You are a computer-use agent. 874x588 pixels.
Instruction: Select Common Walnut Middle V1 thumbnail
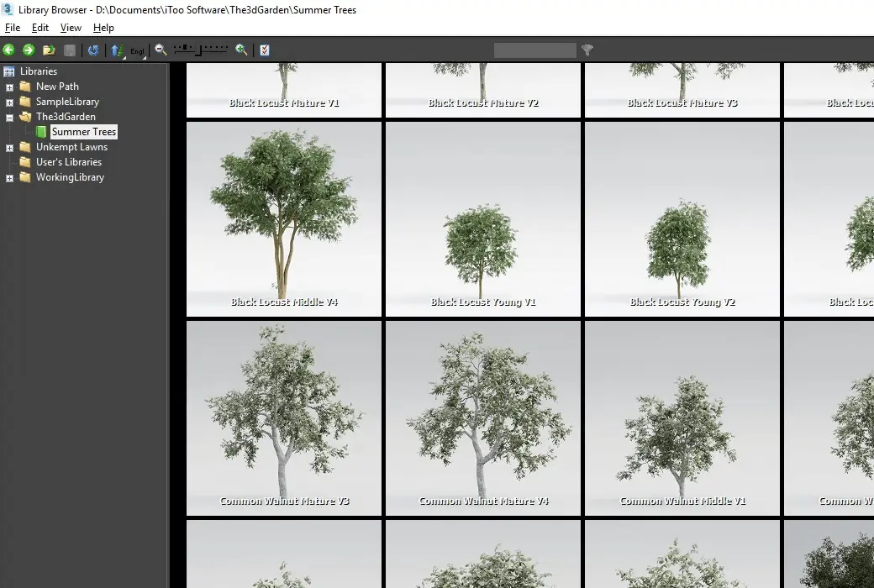pos(682,418)
